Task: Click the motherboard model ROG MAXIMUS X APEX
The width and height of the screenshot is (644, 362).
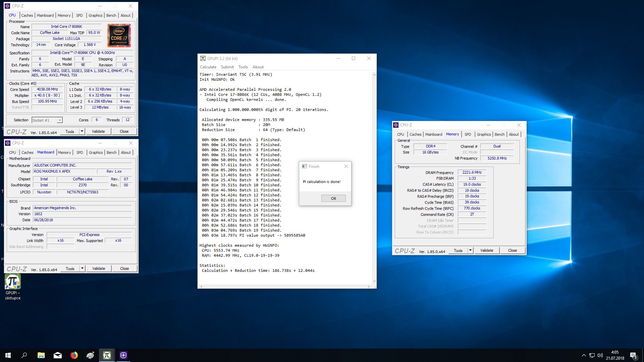Action: pos(64,171)
